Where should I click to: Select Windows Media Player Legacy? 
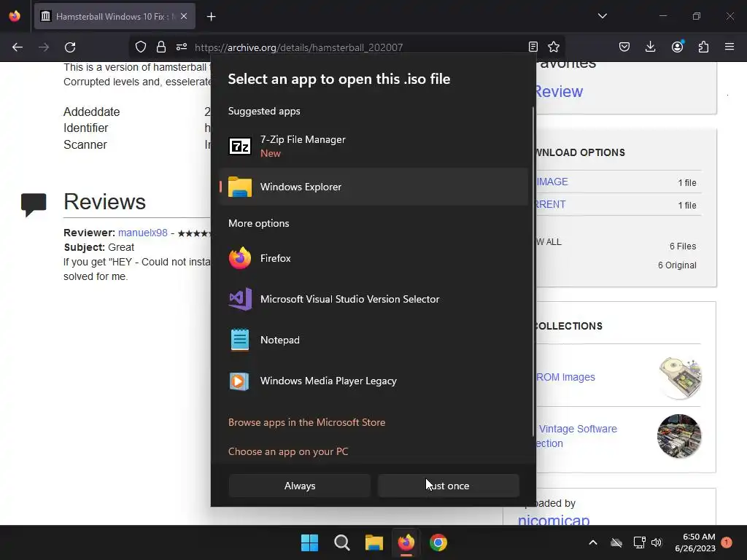[373, 381]
